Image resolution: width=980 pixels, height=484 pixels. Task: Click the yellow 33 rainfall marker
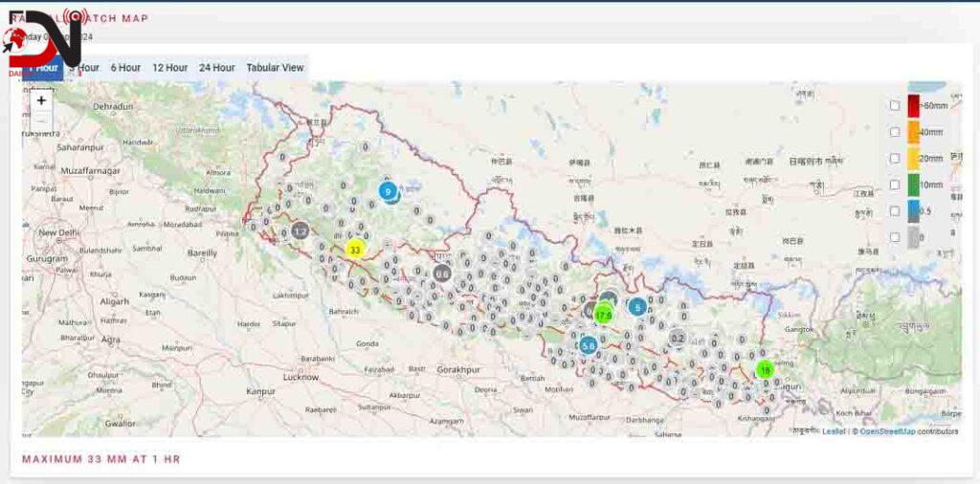355,250
